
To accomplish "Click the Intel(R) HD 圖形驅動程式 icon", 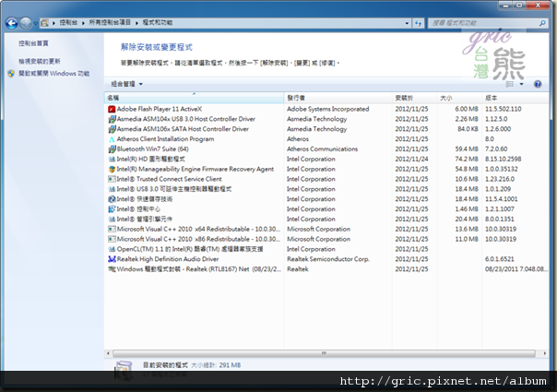I will pos(112,160).
